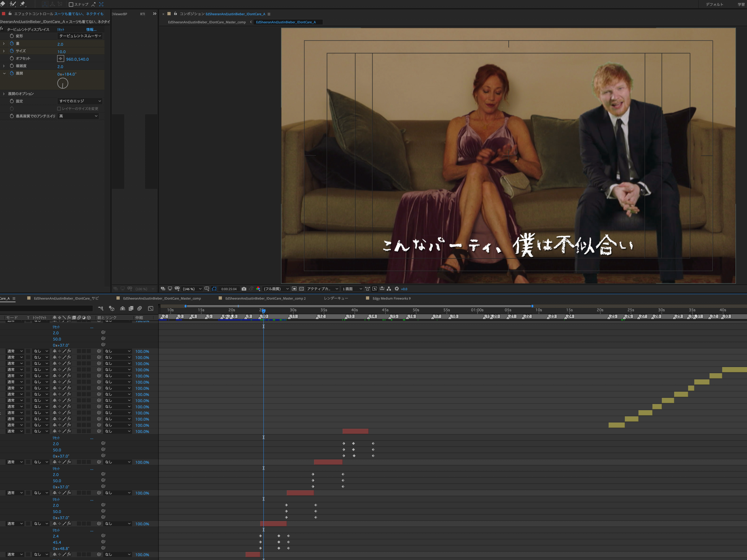Toggle the 展開 stopwatch keyframe icon

coord(12,73)
